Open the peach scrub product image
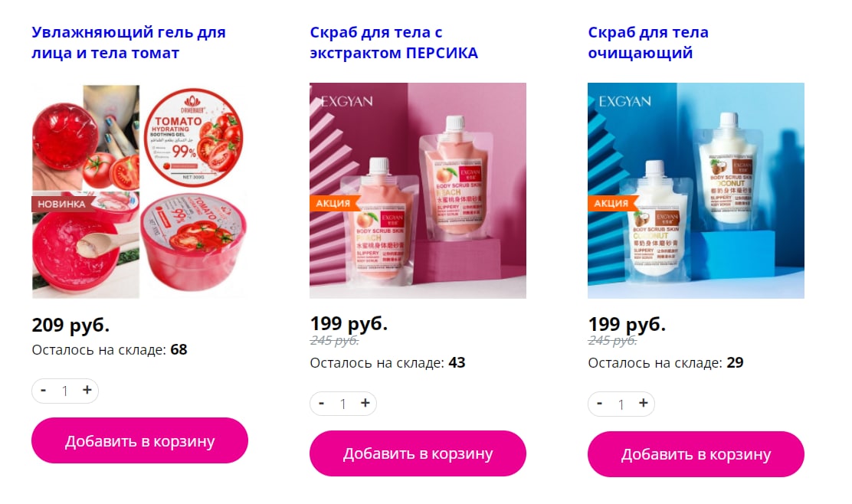The height and width of the screenshot is (504, 852). point(418,191)
